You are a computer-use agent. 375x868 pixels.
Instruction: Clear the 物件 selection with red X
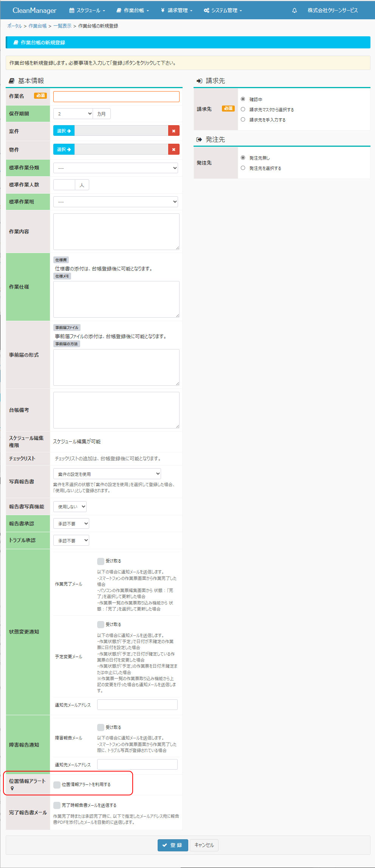[174, 149]
